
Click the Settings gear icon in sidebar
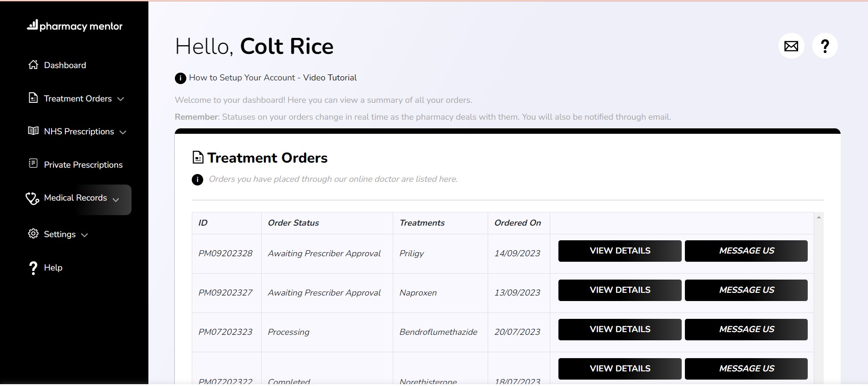tap(33, 234)
